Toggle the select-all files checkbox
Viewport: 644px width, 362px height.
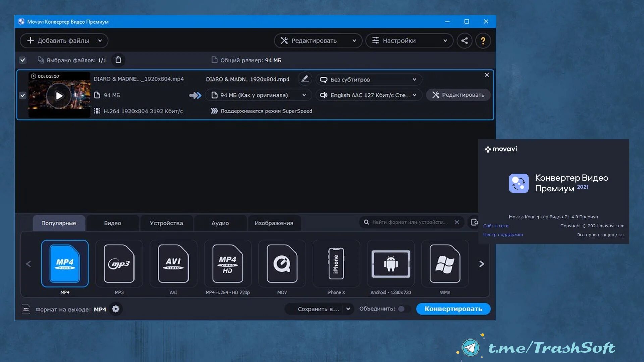22,60
